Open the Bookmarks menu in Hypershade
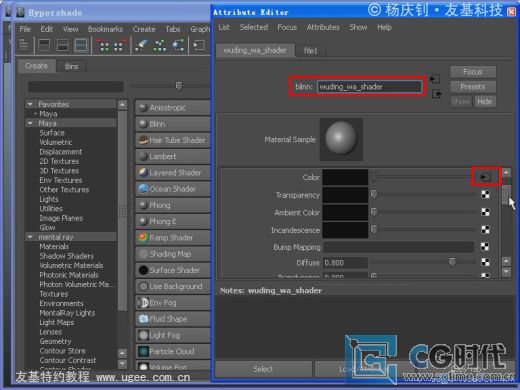The height and width of the screenshot is (390, 520). [105, 29]
